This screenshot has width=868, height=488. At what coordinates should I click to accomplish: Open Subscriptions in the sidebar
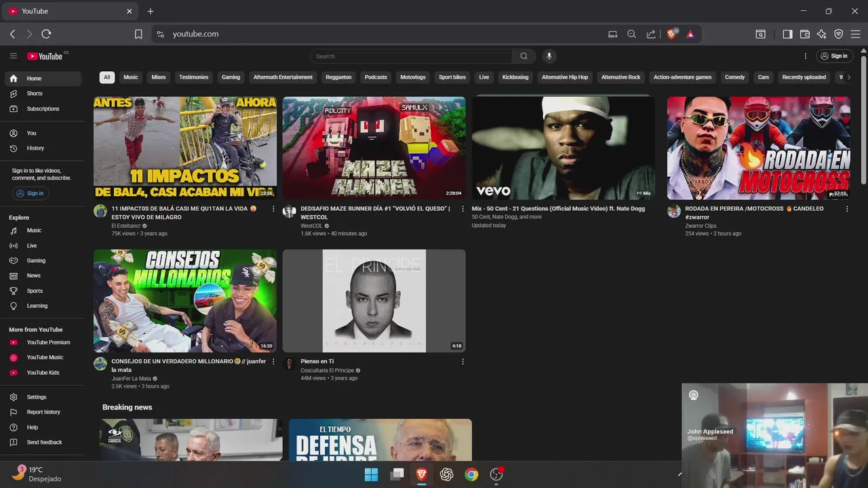coord(42,108)
